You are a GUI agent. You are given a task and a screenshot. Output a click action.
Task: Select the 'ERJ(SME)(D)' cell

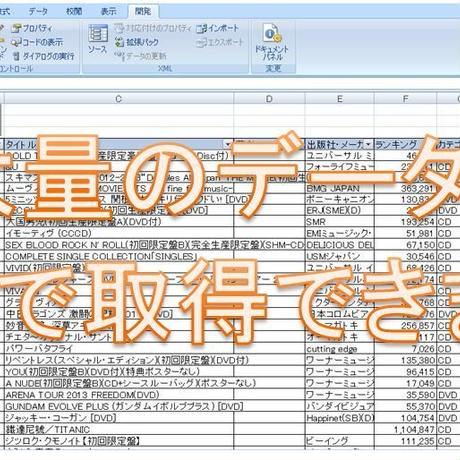340,211
